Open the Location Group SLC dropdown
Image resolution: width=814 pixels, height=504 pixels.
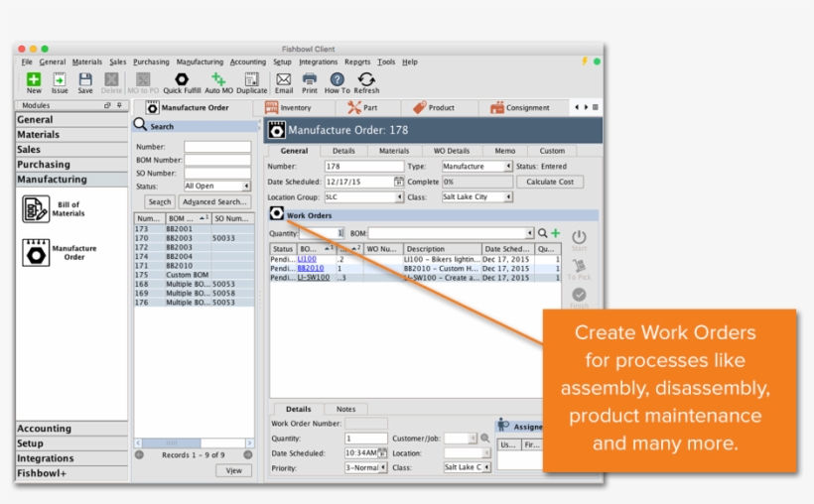pos(399,197)
